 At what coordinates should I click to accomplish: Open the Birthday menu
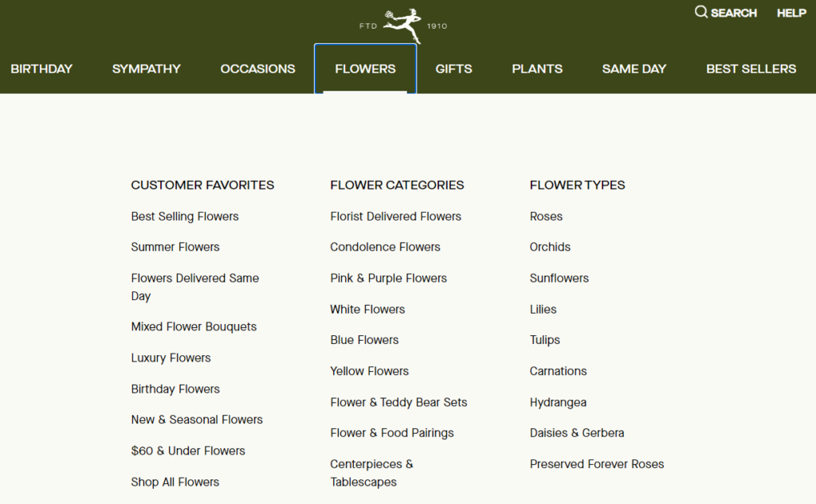click(41, 69)
